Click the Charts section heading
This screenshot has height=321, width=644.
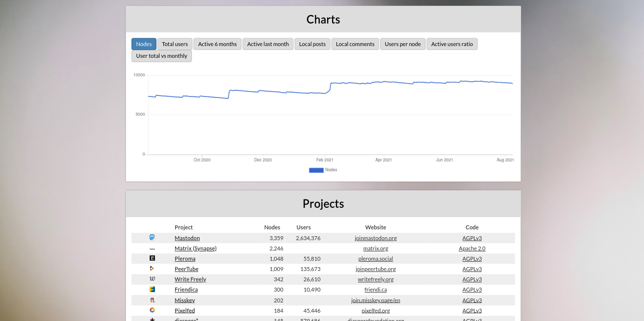coord(323,19)
